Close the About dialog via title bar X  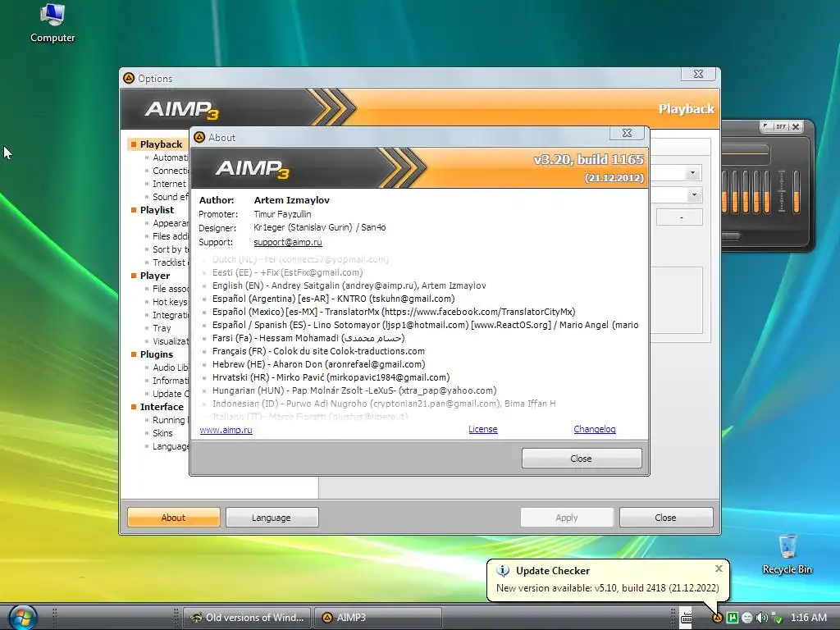click(x=627, y=133)
